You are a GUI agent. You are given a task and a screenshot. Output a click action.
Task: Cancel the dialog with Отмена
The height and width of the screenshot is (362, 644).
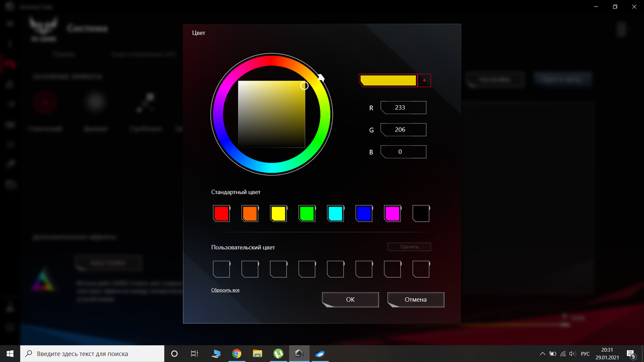416,299
